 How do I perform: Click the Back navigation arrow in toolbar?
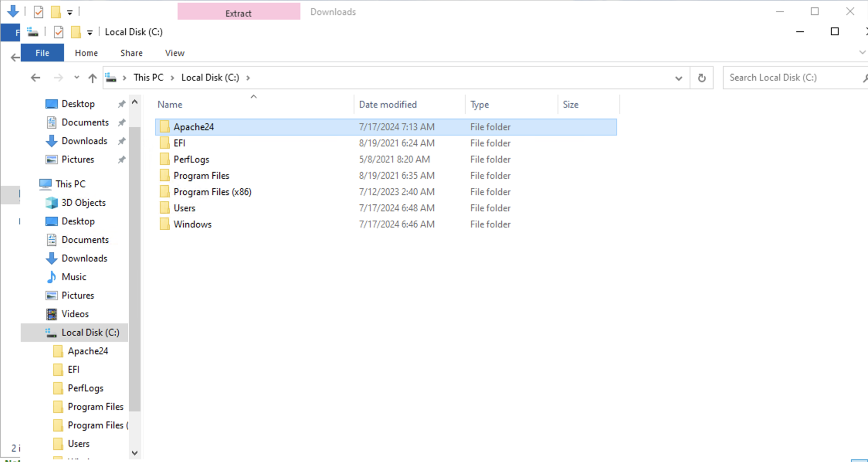(x=35, y=78)
